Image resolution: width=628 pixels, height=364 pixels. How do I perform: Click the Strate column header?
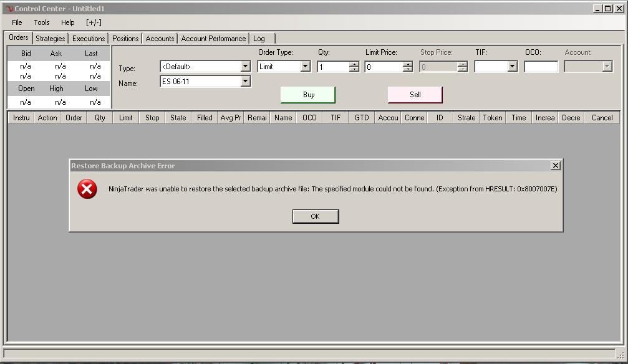pos(466,118)
